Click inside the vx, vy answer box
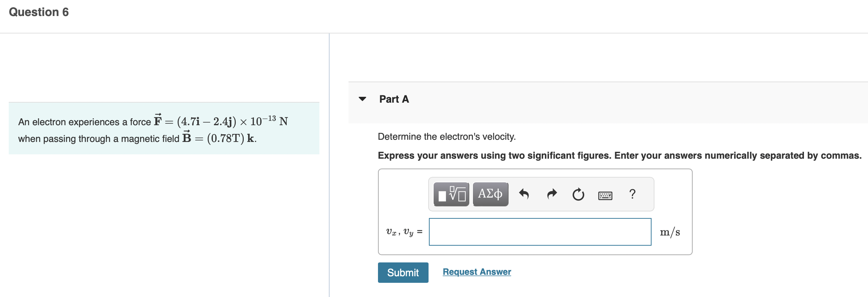This screenshot has width=868, height=297. (x=540, y=232)
